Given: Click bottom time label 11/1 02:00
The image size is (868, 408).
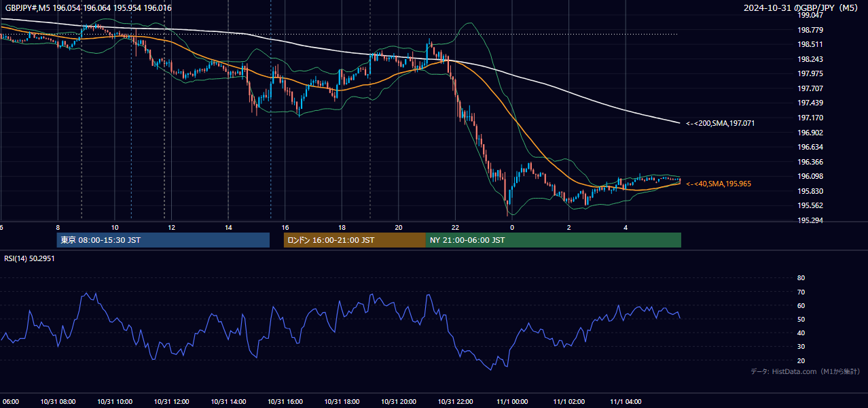Looking at the screenshot, I should point(568,401).
